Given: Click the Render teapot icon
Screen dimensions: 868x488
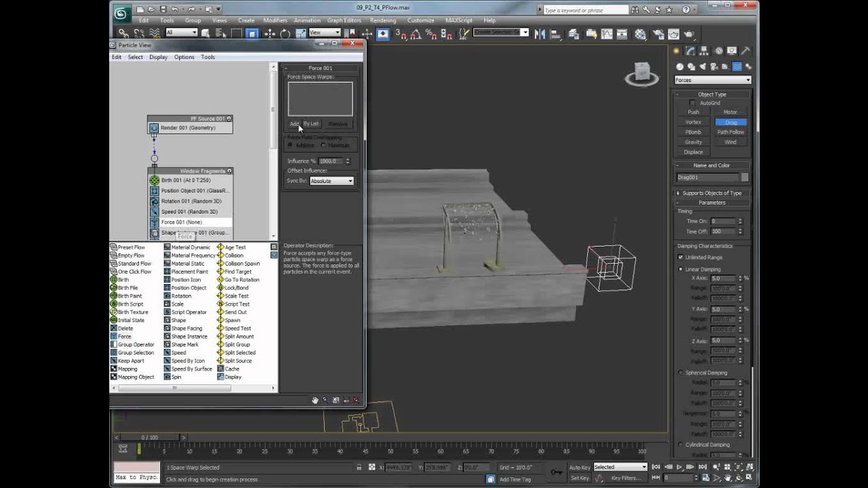Looking at the screenshot, I should pyautogui.click(x=689, y=33).
